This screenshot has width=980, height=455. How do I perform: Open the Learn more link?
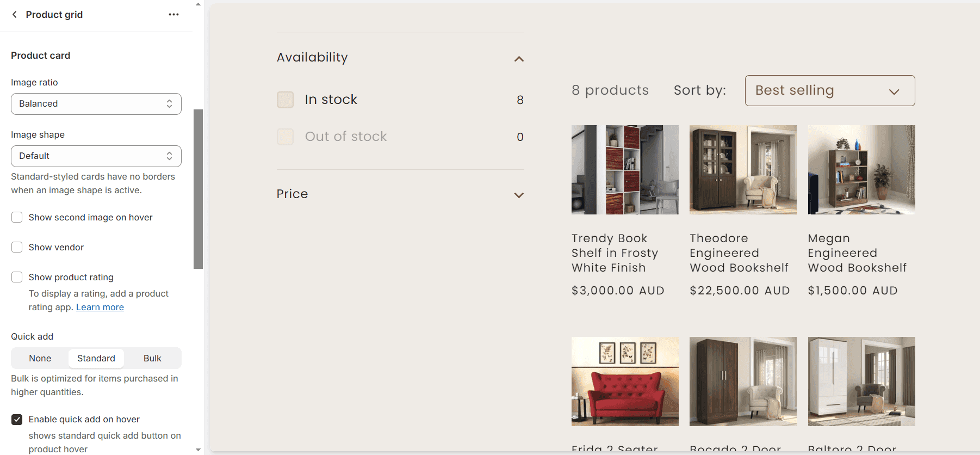[100, 308]
